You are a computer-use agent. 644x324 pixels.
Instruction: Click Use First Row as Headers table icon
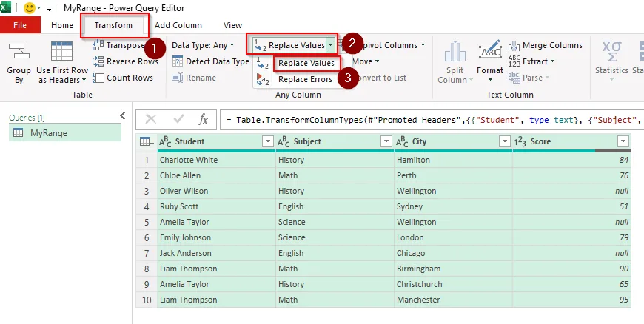[x=62, y=51]
